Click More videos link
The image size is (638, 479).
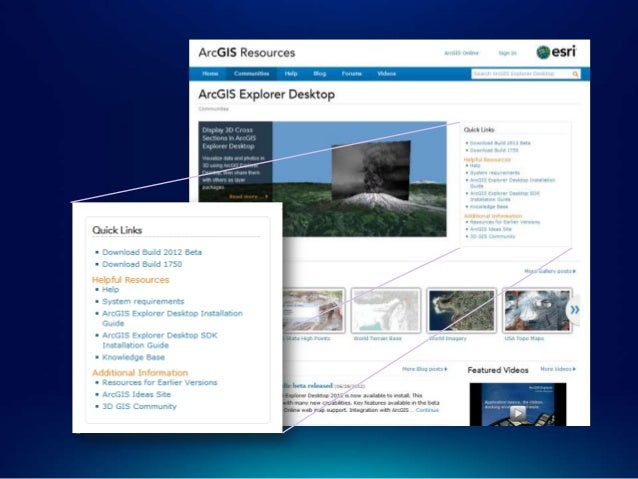[558, 369]
